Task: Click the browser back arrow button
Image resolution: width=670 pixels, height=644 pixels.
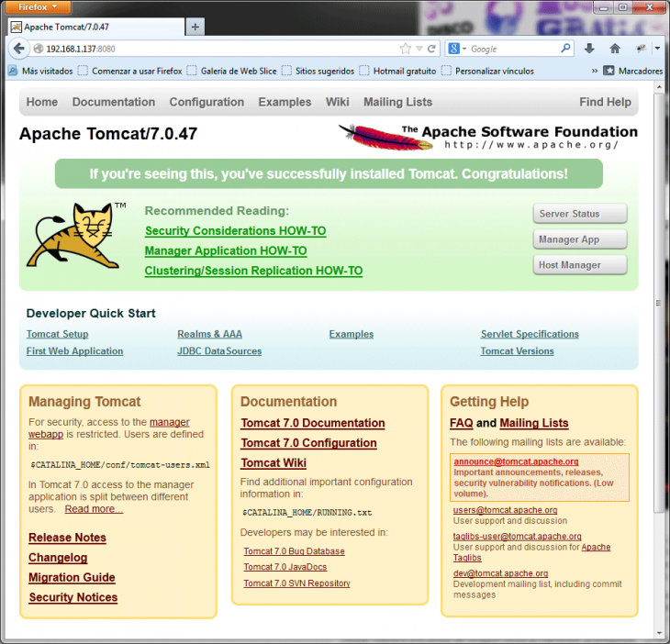Action: click(18, 49)
